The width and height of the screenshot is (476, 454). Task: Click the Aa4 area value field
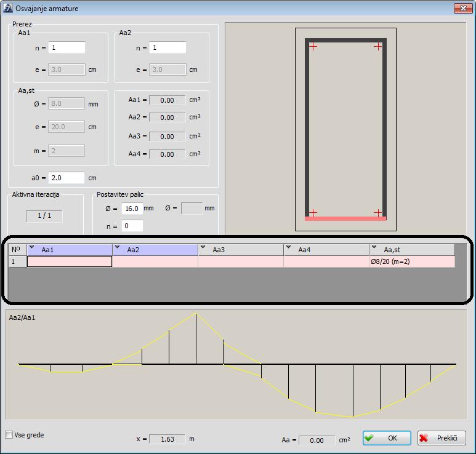pyautogui.click(x=167, y=154)
